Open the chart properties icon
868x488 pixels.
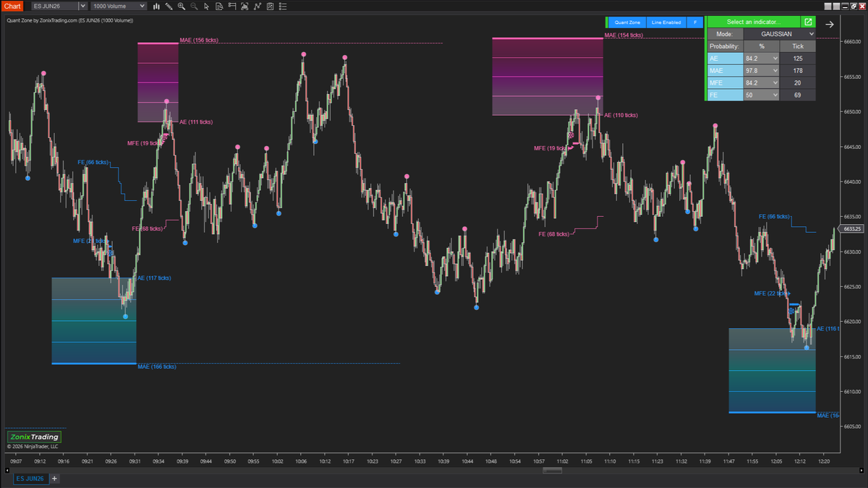click(x=270, y=6)
